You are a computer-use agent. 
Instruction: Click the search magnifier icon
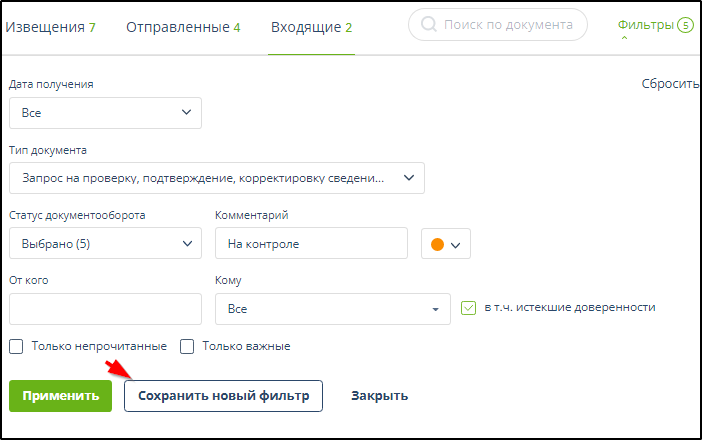pyautogui.click(x=429, y=25)
